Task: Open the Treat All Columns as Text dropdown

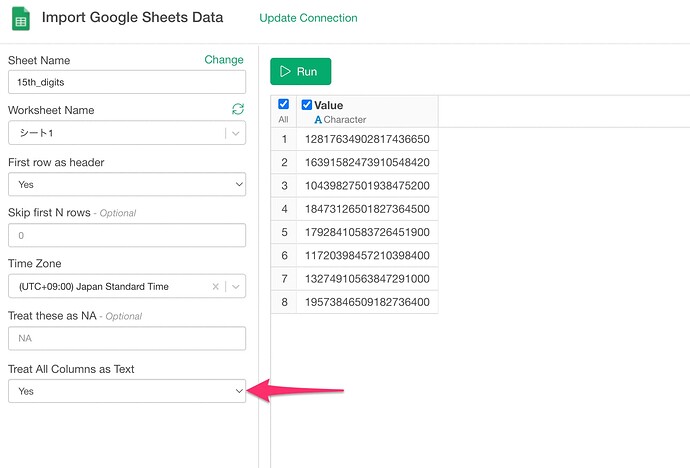Action: point(127,391)
